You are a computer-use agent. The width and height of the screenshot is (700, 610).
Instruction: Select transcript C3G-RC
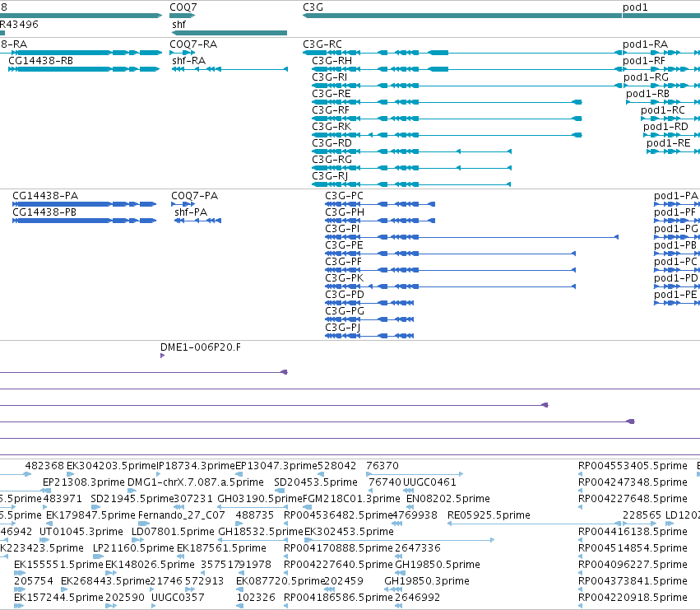pos(322,44)
